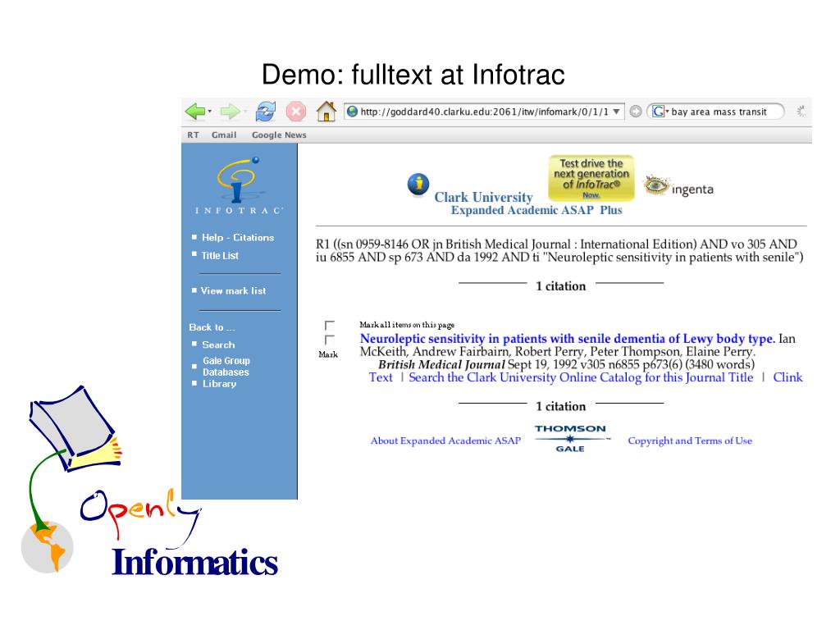Click the green Back arrow button
This screenshot has height=630, width=840.
[x=195, y=112]
